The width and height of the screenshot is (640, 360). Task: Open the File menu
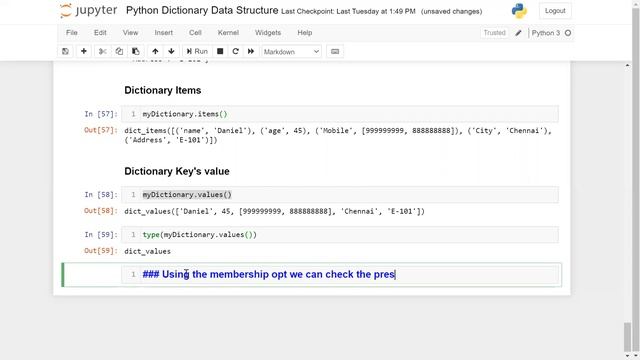point(72,33)
